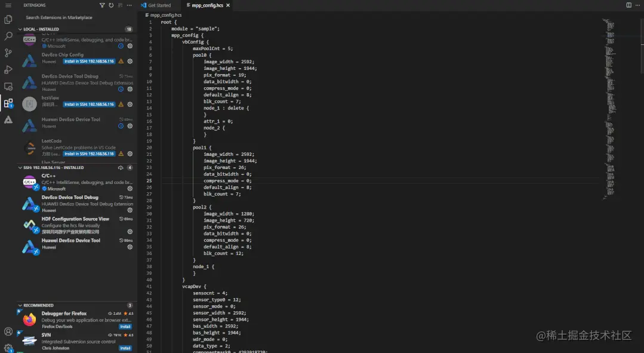The width and height of the screenshot is (644, 353).
Task: Click info icon on local Huawei DevEco Device Tool
Action: point(121,126)
